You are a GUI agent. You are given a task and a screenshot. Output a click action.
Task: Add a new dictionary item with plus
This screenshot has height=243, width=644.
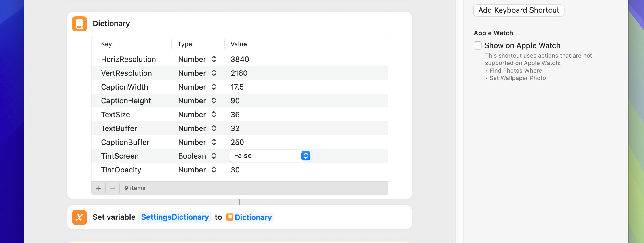tap(98, 188)
